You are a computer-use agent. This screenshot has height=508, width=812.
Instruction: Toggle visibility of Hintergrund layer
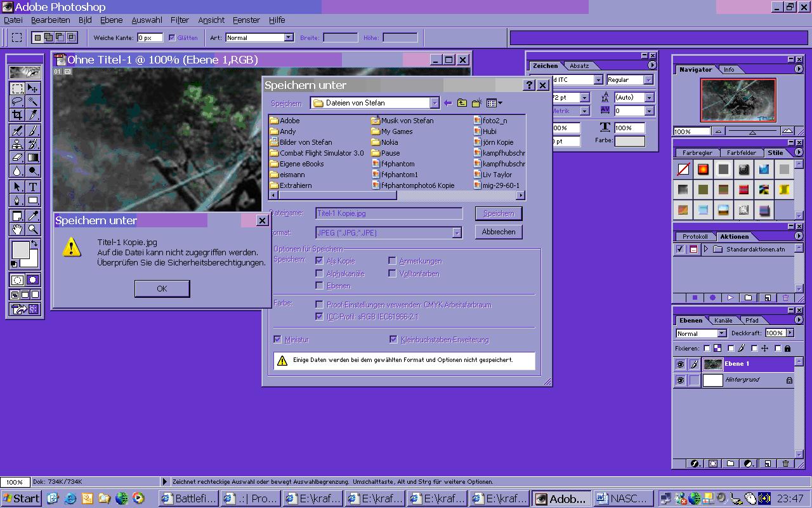[680, 380]
